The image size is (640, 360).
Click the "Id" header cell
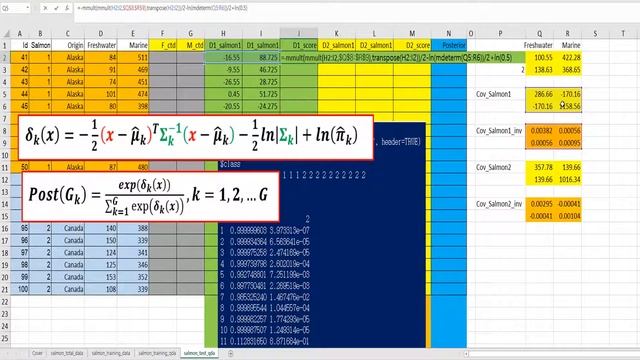tap(20, 45)
